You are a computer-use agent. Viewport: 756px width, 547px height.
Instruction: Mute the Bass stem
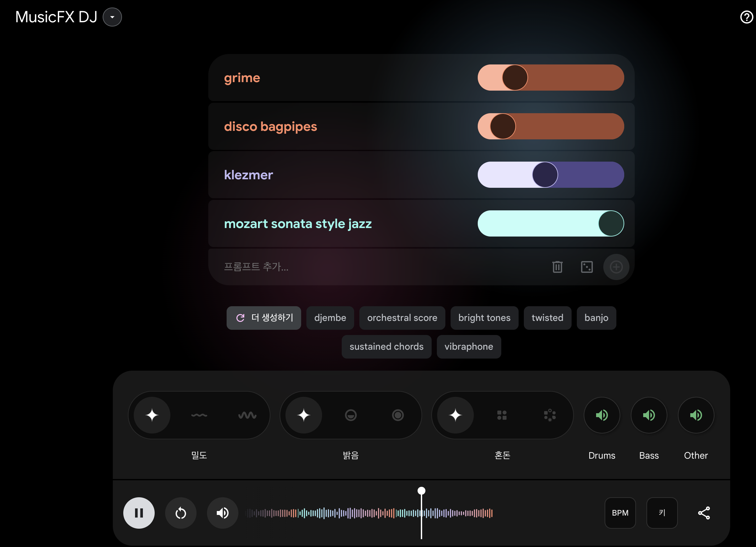(x=649, y=415)
